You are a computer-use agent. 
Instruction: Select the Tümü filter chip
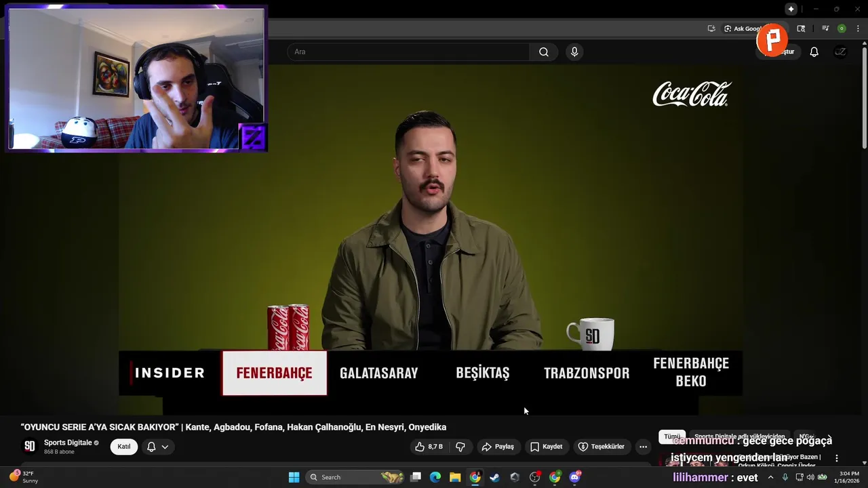coord(671,437)
